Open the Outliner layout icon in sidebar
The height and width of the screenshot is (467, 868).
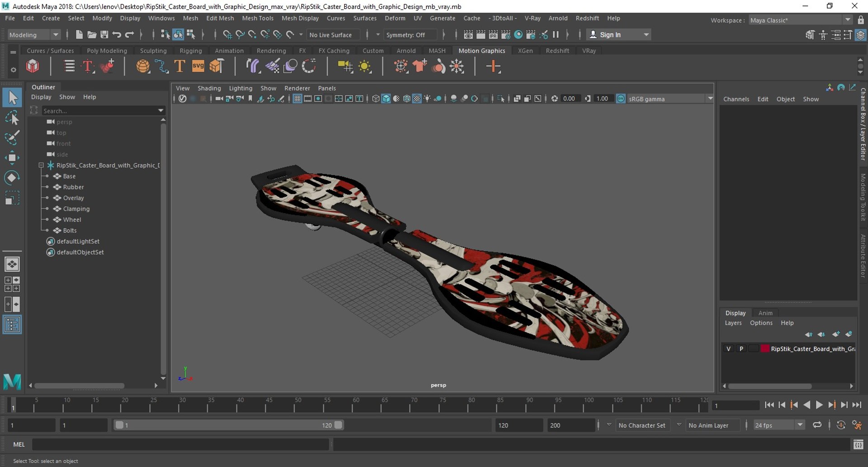click(12, 324)
